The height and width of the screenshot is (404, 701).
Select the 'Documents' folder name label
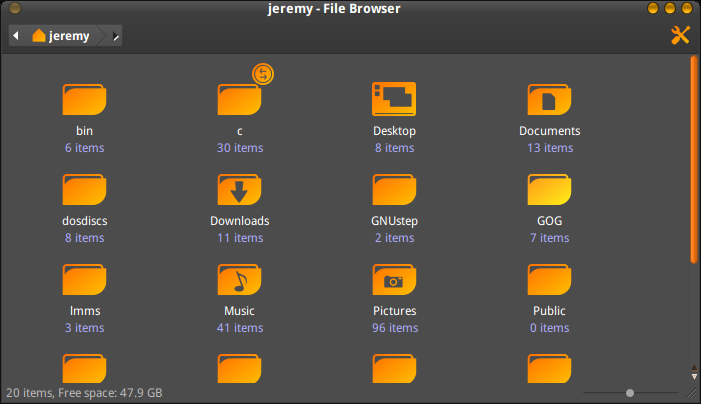[549, 131]
